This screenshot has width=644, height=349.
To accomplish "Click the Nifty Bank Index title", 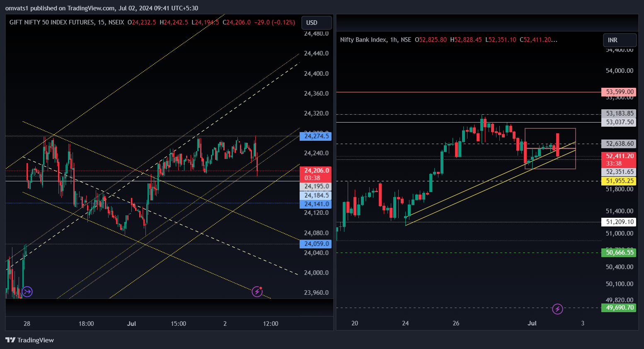I will pyautogui.click(x=363, y=40).
